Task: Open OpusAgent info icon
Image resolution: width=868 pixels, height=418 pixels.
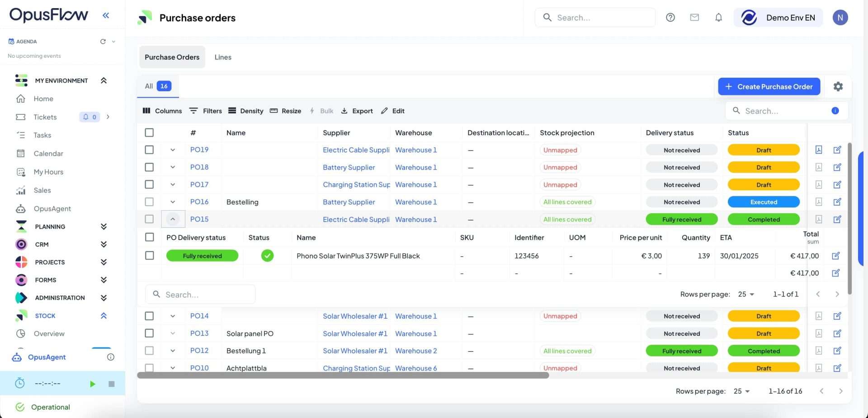Action: coord(111,357)
